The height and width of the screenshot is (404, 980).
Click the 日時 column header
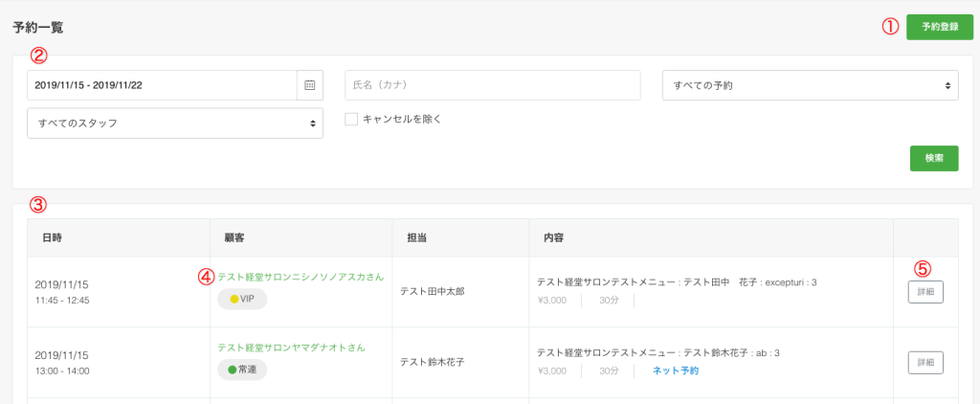[53, 237]
